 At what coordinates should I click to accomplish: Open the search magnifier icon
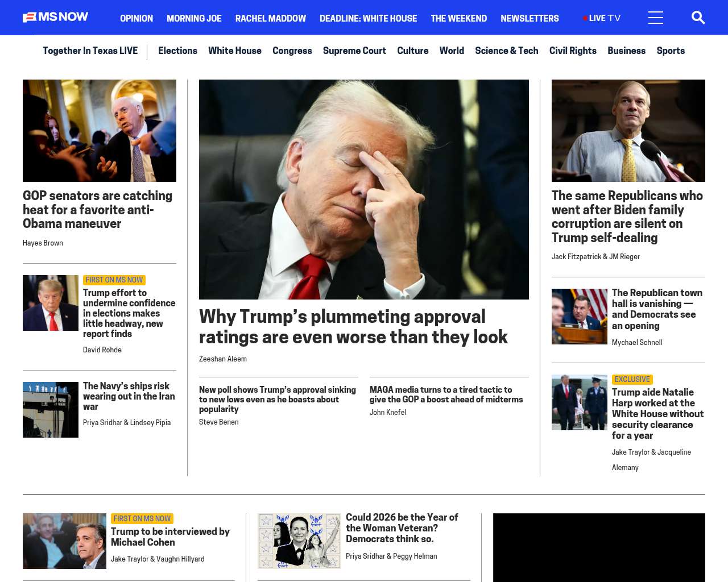click(x=698, y=18)
